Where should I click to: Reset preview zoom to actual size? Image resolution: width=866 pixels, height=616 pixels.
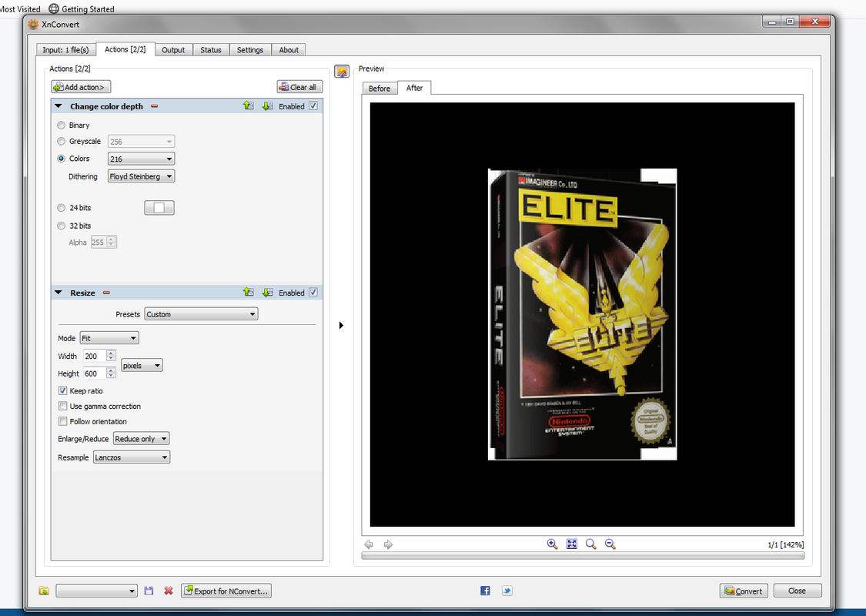[591, 544]
